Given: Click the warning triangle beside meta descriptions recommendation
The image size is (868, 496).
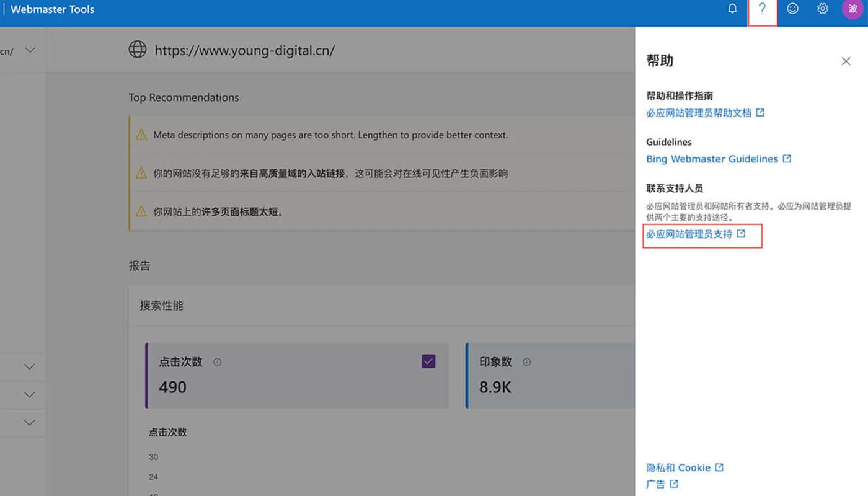Looking at the screenshot, I should [141, 135].
